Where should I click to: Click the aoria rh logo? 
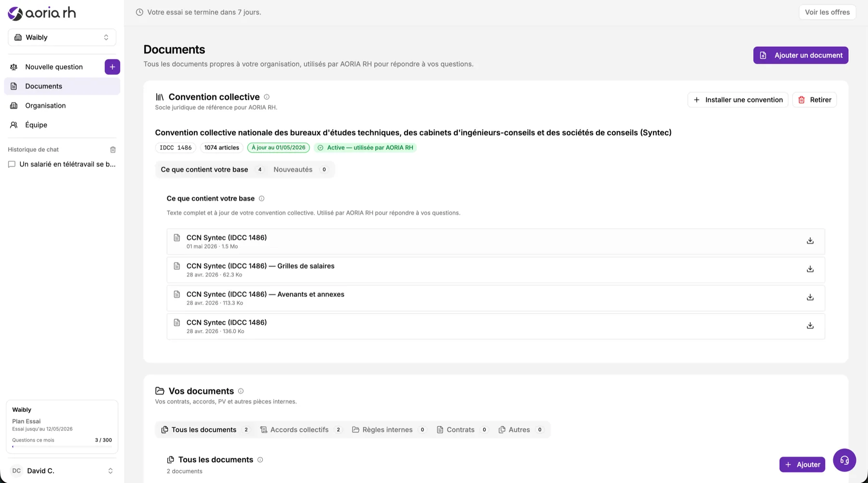[x=42, y=13]
